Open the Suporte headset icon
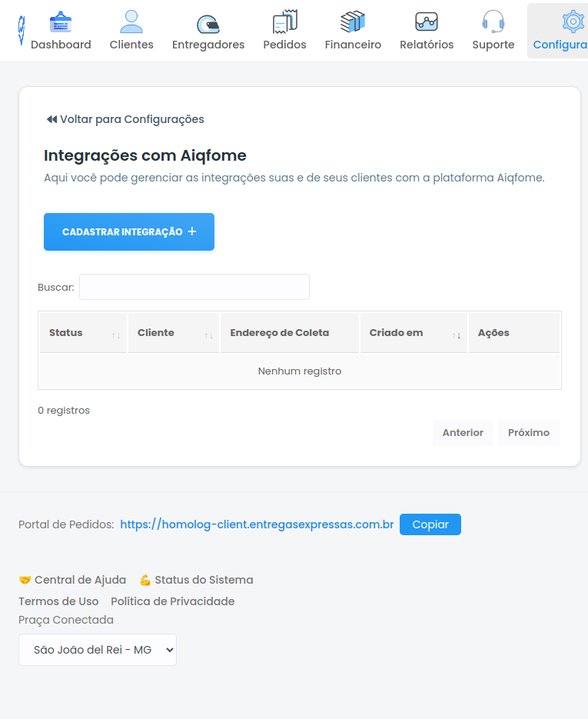This screenshot has width=588, height=719. click(493, 21)
